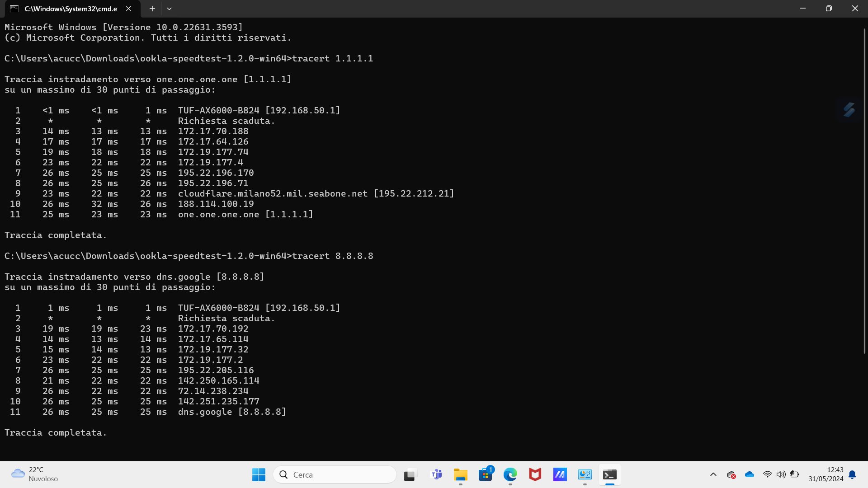Viewport: 868px width, 488px height.
Task: Open the OneDrive cloud tray icon
Action: pos(750,474)
